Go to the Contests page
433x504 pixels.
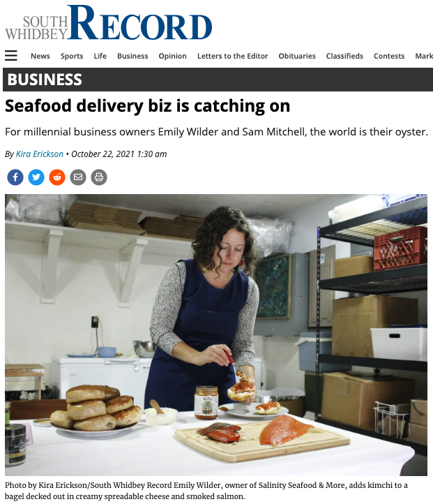tap(389, 56)
